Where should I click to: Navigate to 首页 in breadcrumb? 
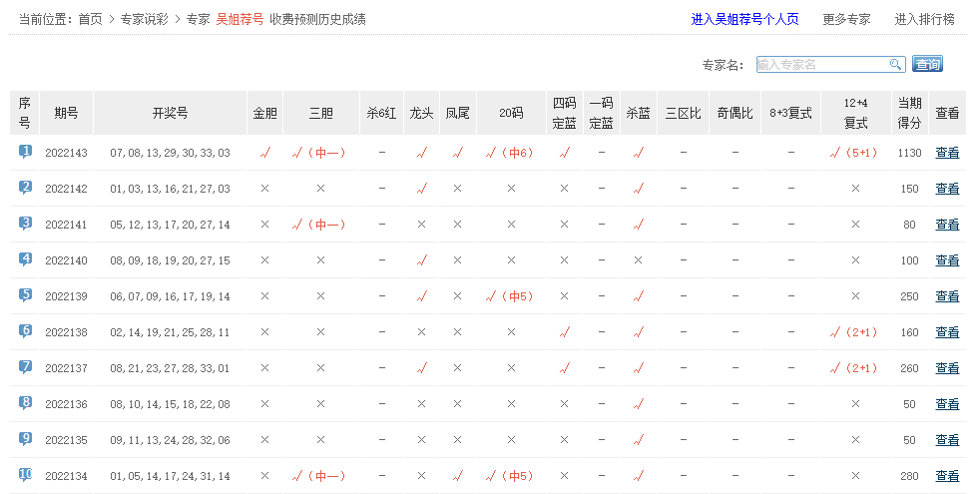90,19
